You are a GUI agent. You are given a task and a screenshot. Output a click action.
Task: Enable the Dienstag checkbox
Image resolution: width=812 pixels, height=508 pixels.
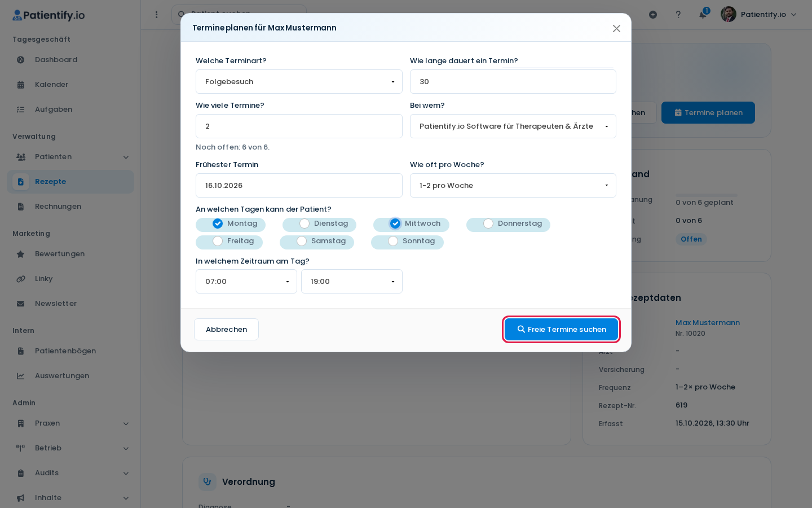coord(304,224)
